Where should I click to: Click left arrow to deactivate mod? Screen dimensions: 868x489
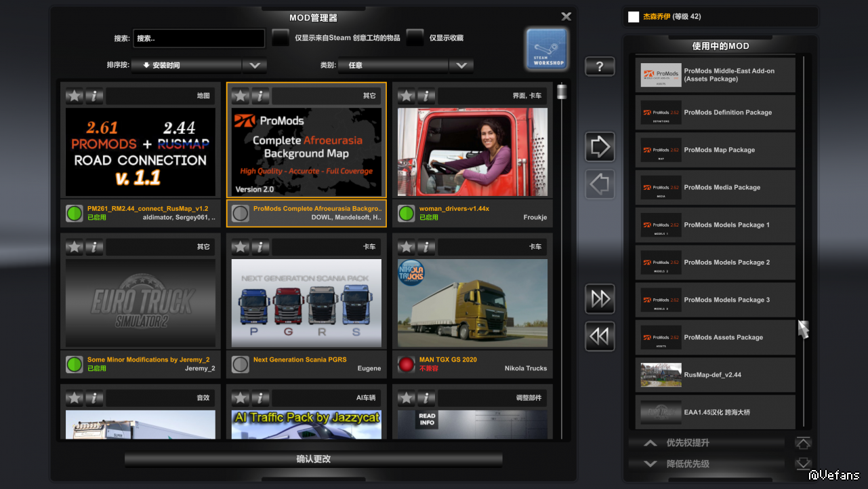(x=600, y=184)
